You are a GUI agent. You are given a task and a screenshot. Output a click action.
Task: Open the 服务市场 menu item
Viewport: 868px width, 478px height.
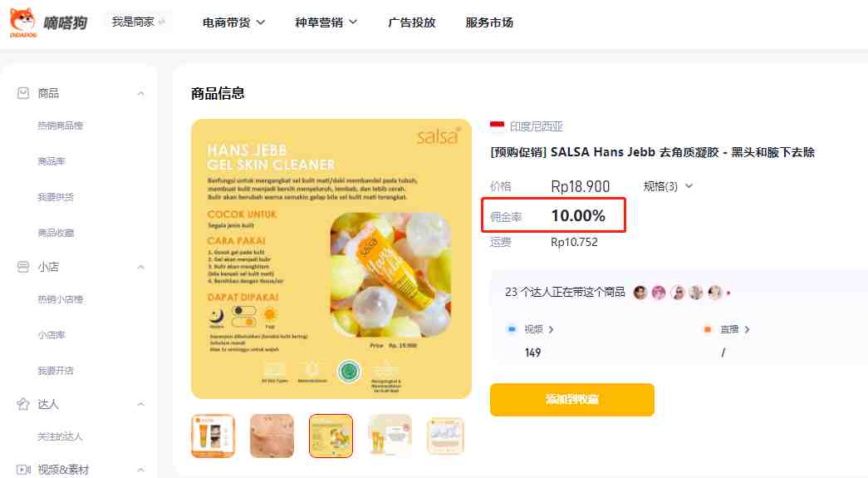pyautogui.click(x=489, y=22)
